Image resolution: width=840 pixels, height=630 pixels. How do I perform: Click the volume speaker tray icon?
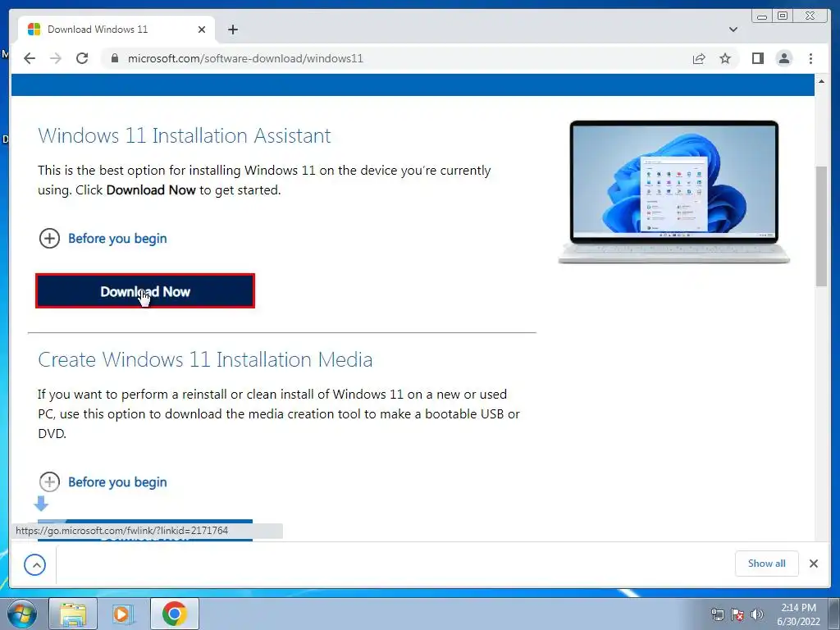(x=757, y=614)
